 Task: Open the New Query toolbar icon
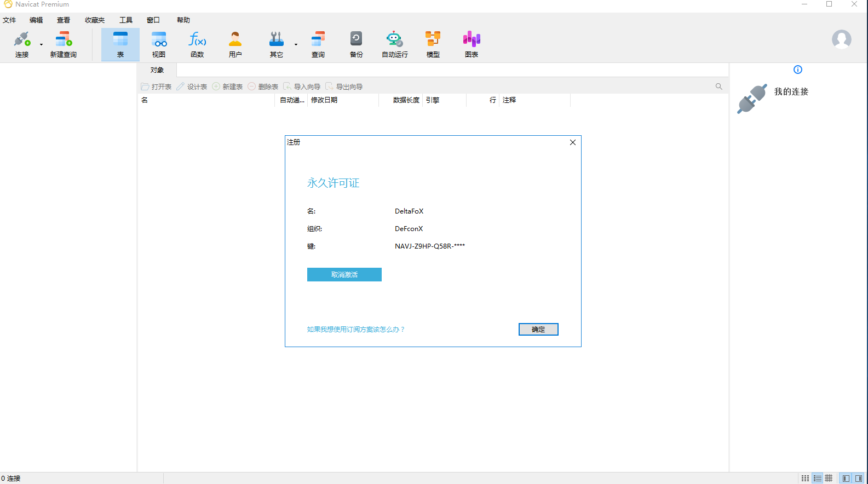coord(64,40)
